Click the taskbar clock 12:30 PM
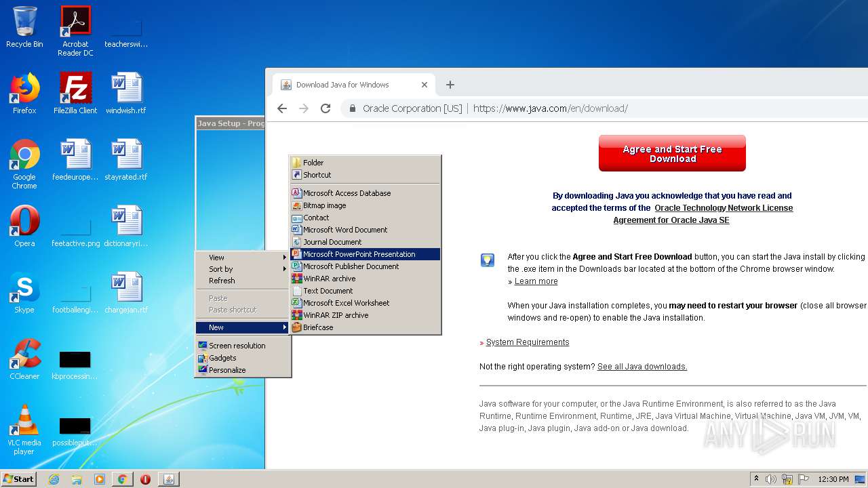This screenshot has height=488, width=868. (833, 479)
